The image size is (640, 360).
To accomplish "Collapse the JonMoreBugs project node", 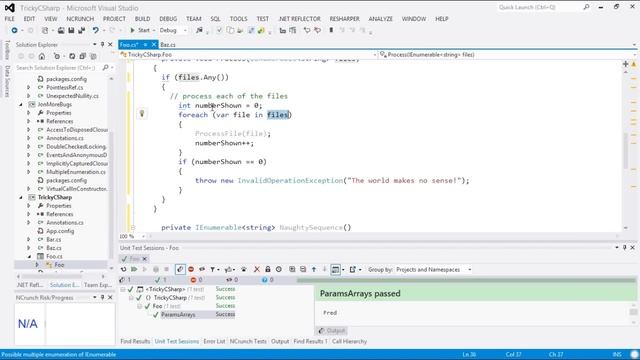I will [21, 104].
